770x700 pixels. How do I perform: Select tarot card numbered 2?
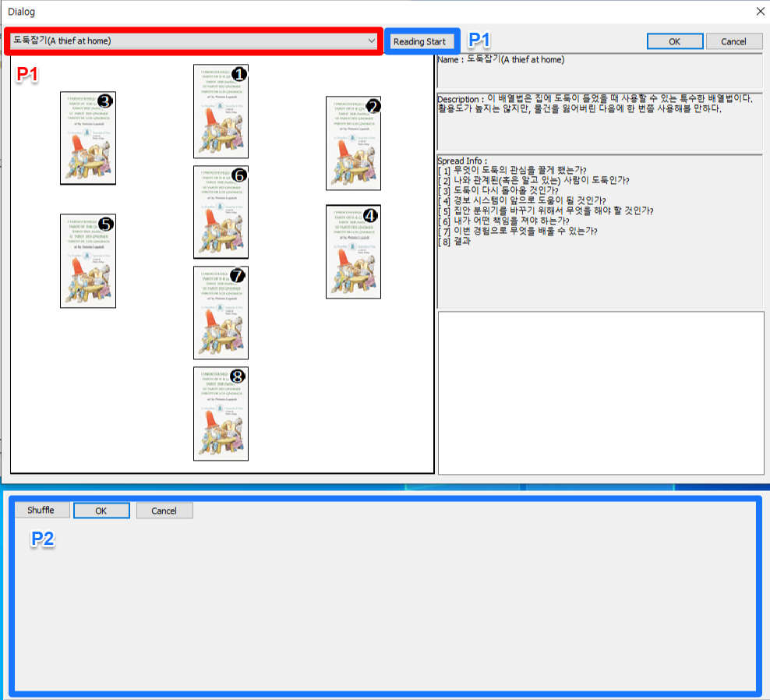pyautogui.click(x=354, y=143)
